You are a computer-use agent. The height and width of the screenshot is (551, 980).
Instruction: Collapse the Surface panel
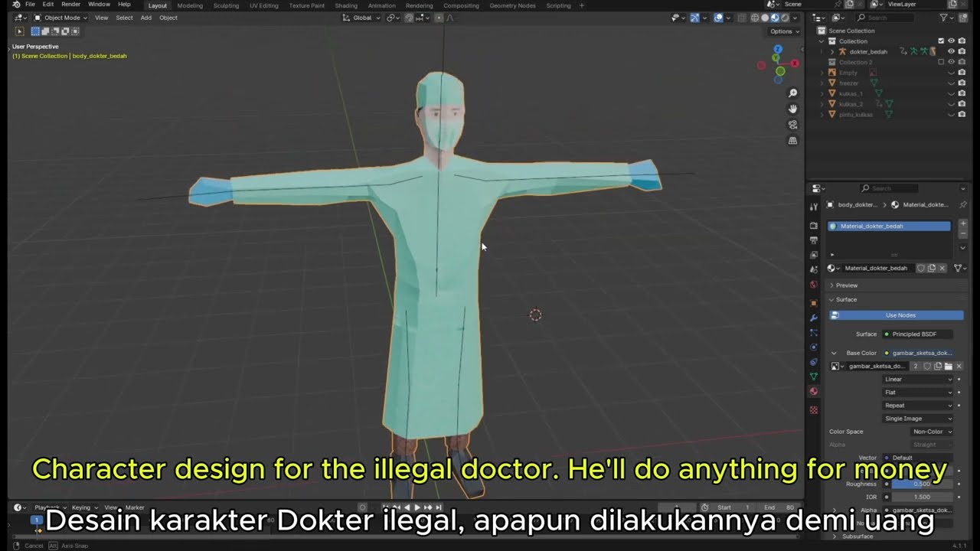pos(846,299)
